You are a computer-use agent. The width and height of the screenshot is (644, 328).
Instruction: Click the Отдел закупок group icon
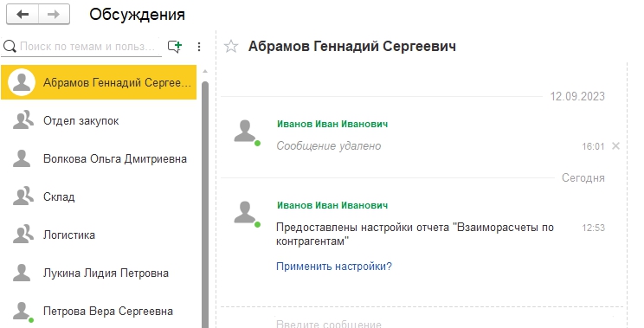pos(23,120)
